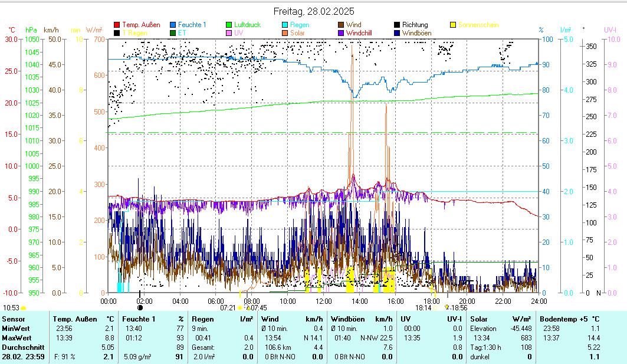Click the yellow dot next to 10:53

[24, 307]
